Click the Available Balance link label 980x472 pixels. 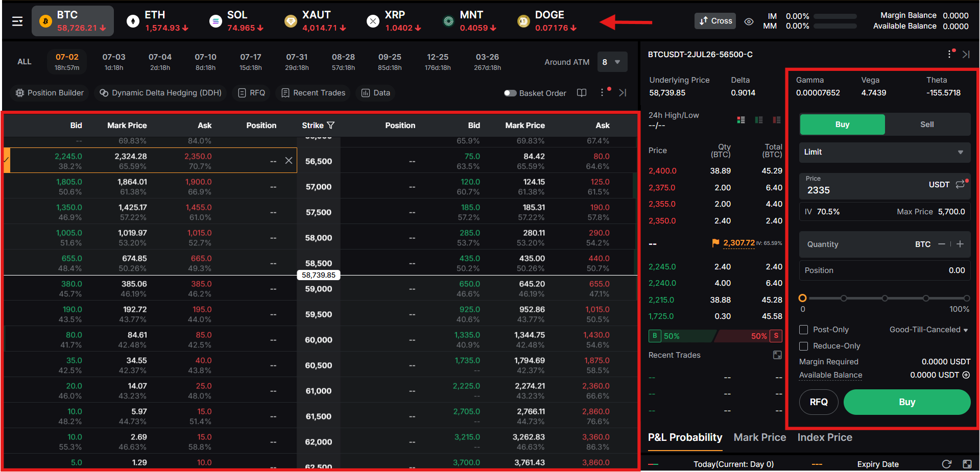tap(830, 375)
